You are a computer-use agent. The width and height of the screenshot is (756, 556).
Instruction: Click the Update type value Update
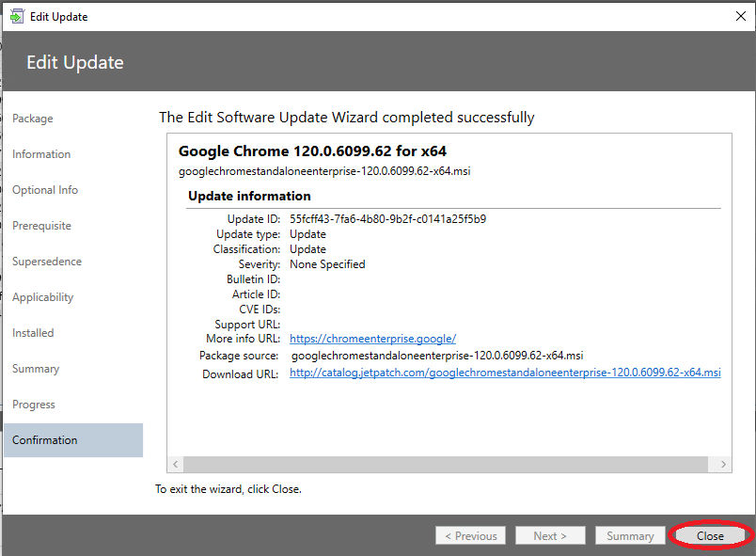pos(307,234)
